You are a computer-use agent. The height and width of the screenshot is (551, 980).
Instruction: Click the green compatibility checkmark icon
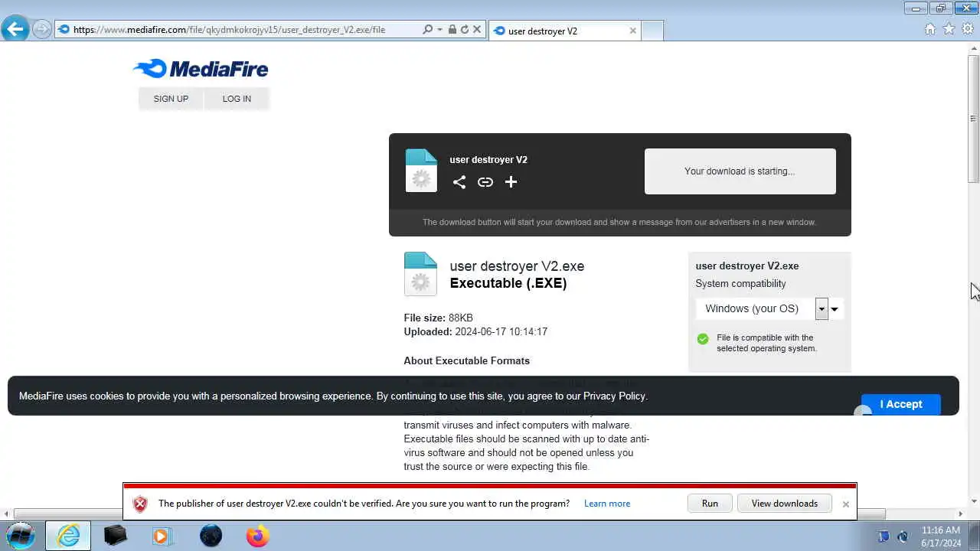(x=703, y=339)
